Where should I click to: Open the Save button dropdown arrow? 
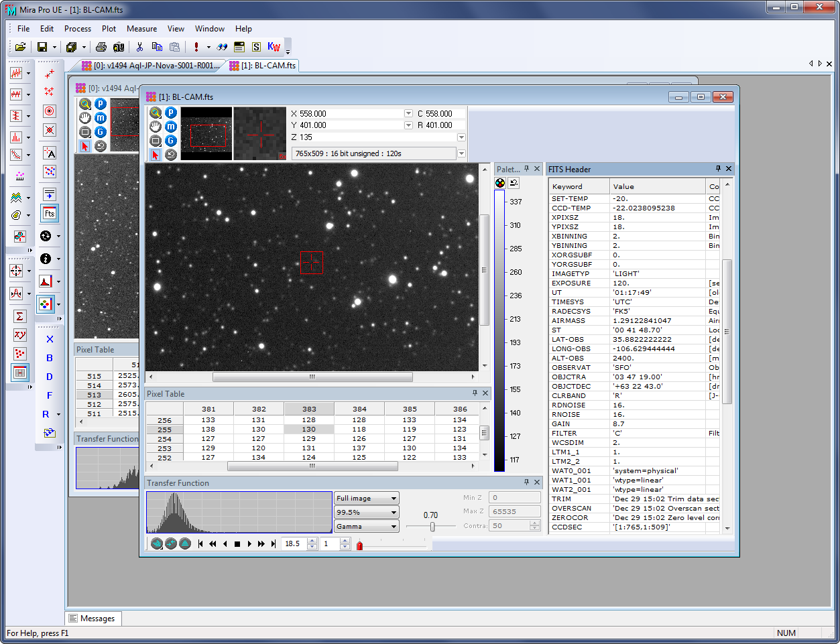click(54, 47)
